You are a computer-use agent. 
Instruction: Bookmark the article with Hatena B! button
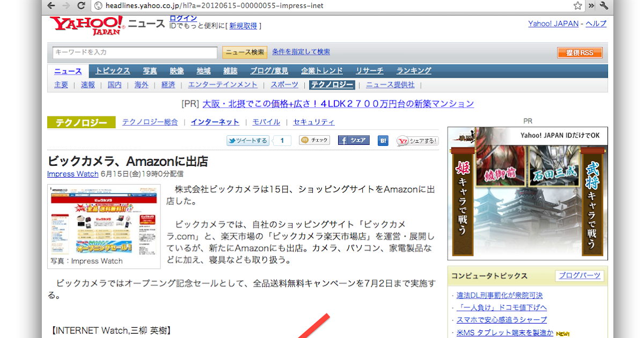pos(383,141)
